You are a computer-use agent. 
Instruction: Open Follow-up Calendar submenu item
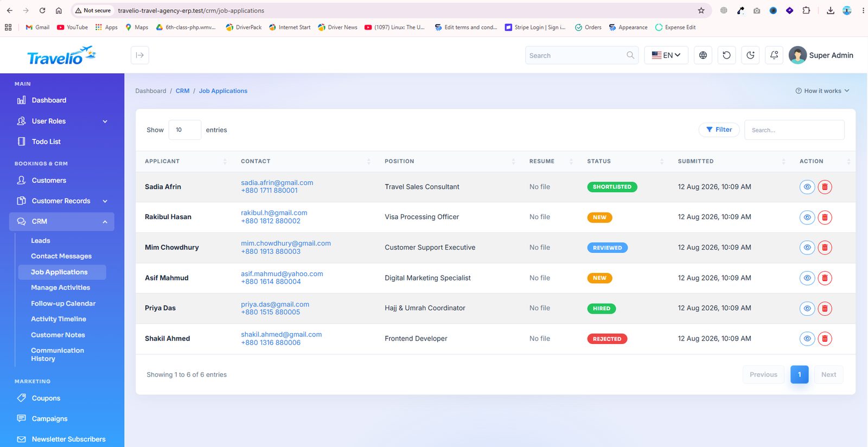(x=63, y=303)
